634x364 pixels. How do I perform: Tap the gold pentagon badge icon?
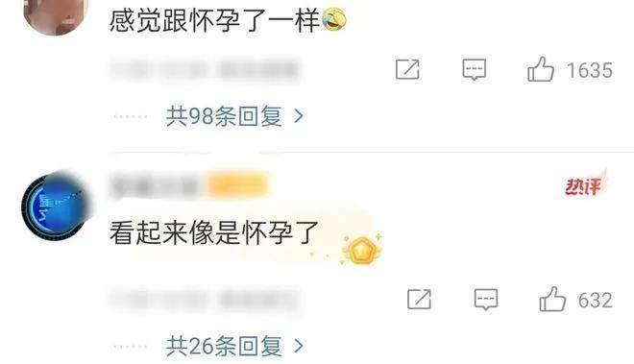tap(362, 250)
